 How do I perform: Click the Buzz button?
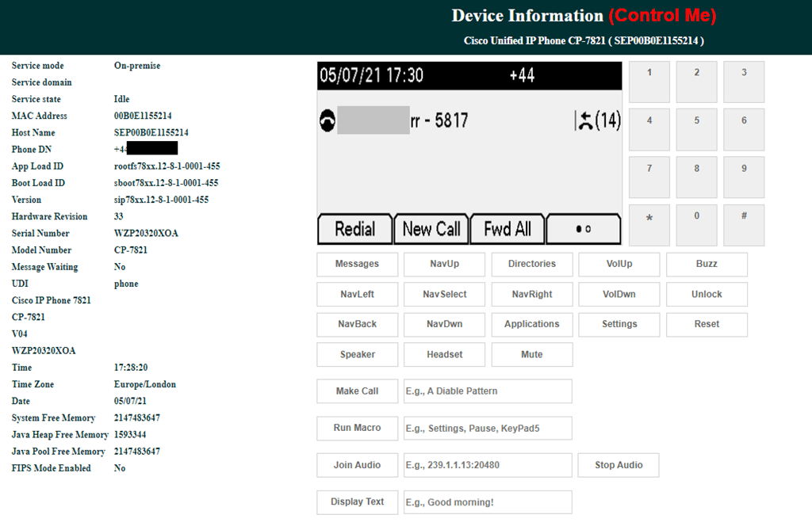[707, 264]
